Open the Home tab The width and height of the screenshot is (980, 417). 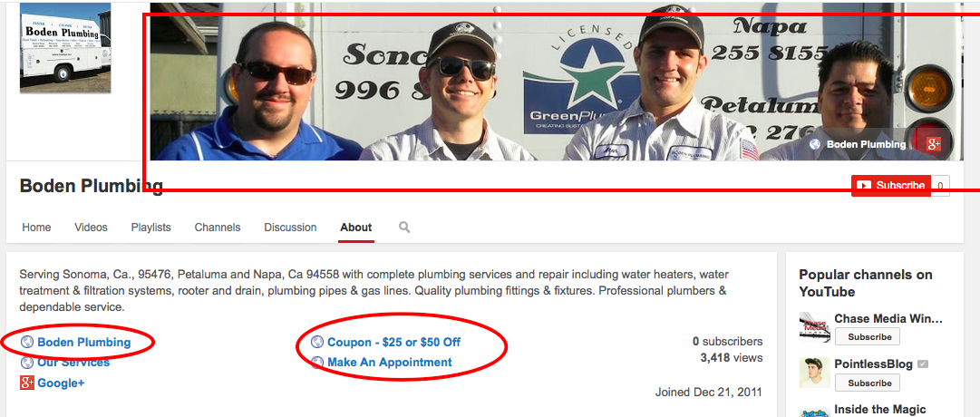(x=36, y=228)
